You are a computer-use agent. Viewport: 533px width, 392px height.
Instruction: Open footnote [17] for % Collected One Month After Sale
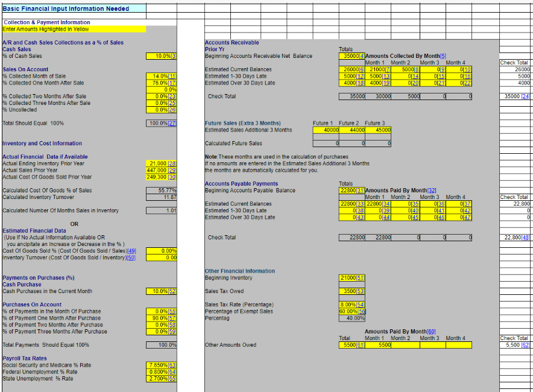point(172,83)
